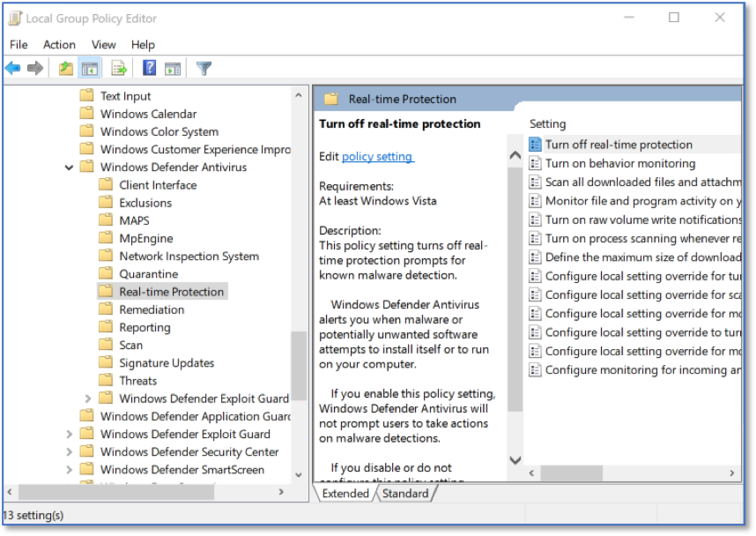Click the folder icon next to Scan
This screenshot has height=536, width=756.
[x=106, y=345]
